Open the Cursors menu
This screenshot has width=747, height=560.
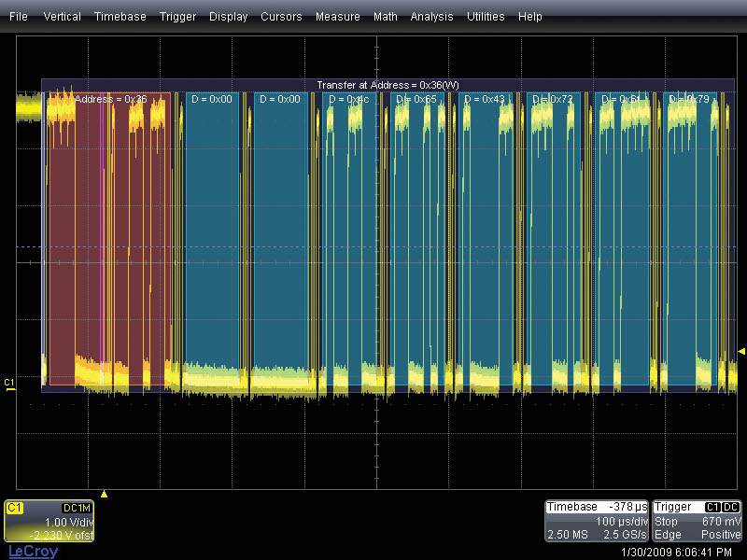pyautogui.click(x=281, y=17)
